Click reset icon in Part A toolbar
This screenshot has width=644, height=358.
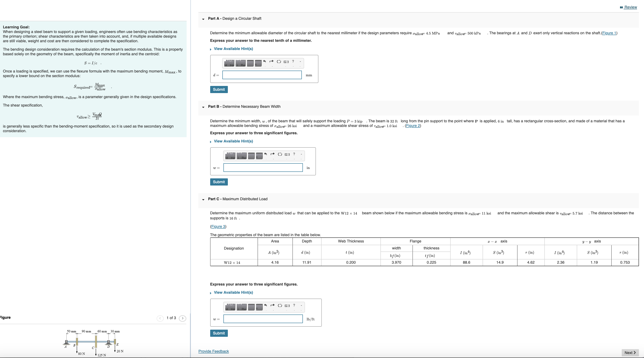click(x=279, y=62)
